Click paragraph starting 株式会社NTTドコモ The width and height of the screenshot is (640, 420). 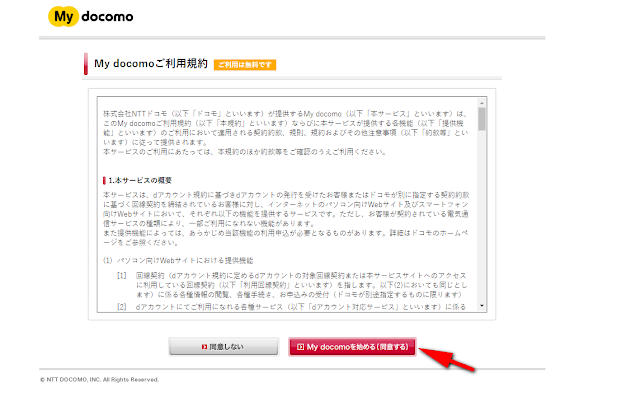tap(285, 128)
